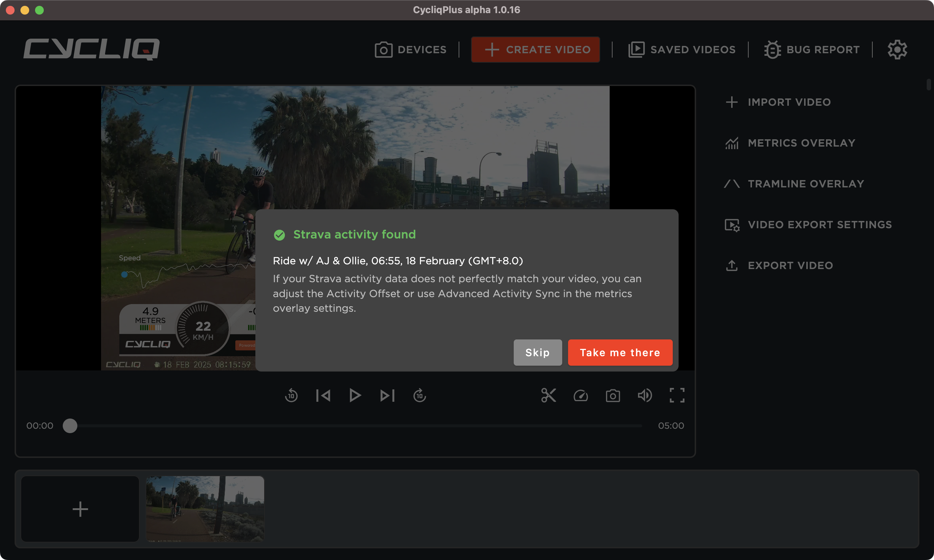Open the Bug Report page
The width and height of the screenshot is (934, 560).
[812, 50]
